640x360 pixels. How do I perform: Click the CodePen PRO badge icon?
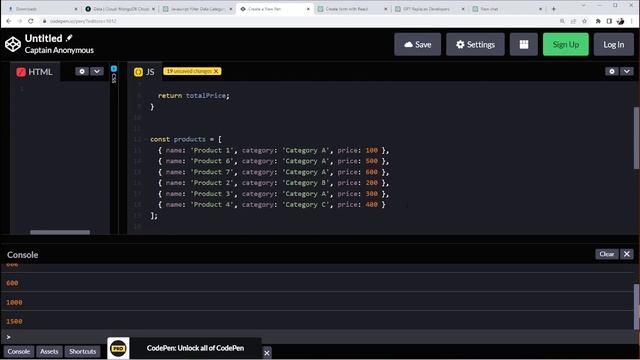(118, 348)
